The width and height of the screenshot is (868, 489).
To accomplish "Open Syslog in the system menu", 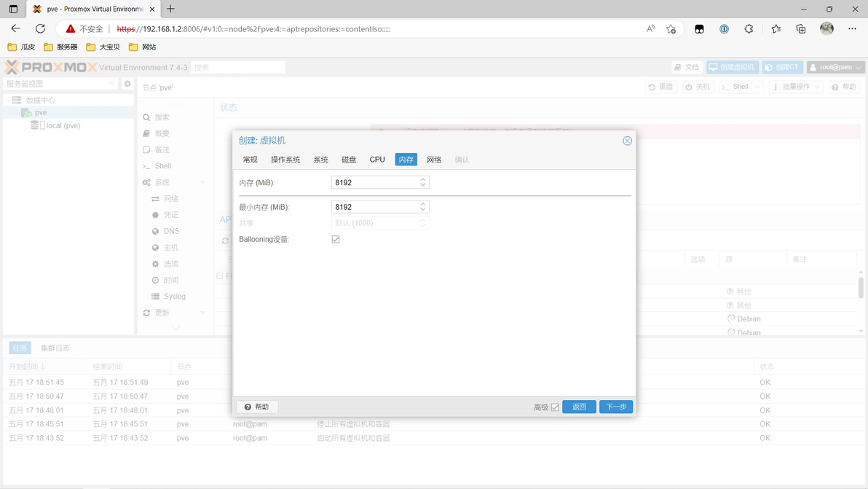I will pos(174,297).
